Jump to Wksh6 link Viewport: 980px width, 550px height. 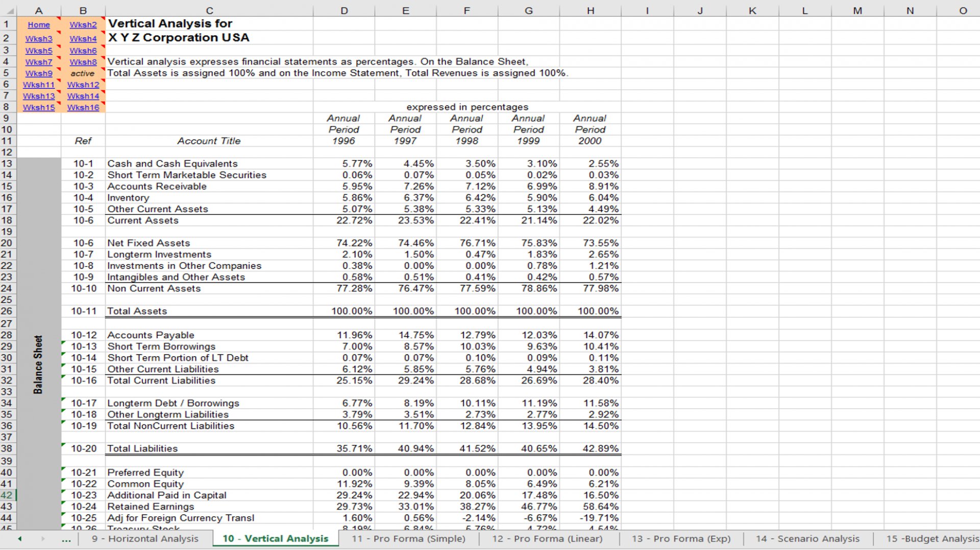point(83,51)
